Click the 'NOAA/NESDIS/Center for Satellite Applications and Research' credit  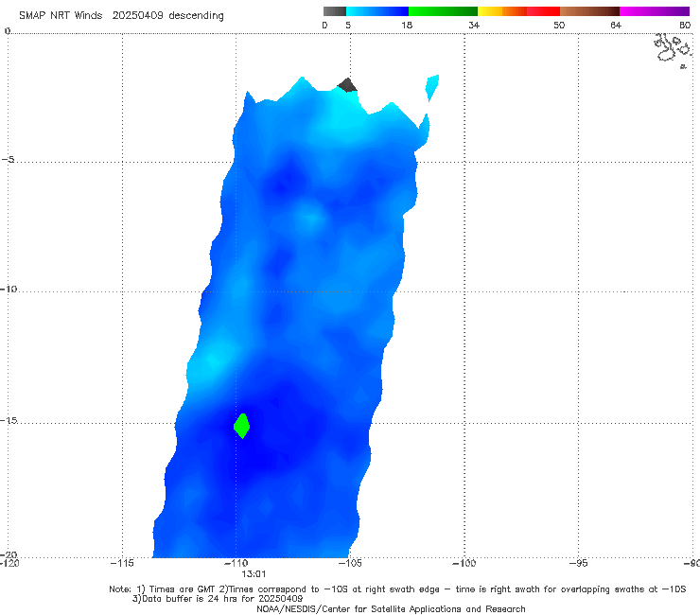[391, 608]
